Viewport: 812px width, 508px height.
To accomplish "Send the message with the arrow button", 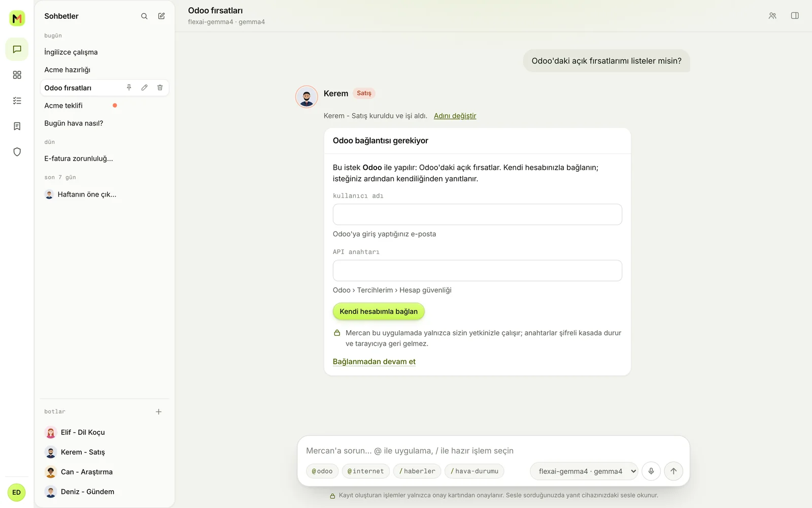I will 673,471.
